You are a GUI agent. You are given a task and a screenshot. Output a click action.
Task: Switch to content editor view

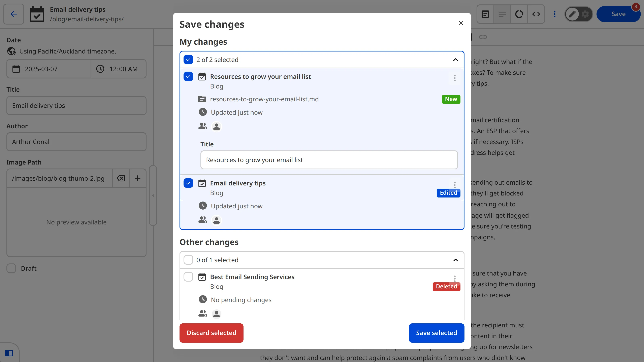click(502, 14)
